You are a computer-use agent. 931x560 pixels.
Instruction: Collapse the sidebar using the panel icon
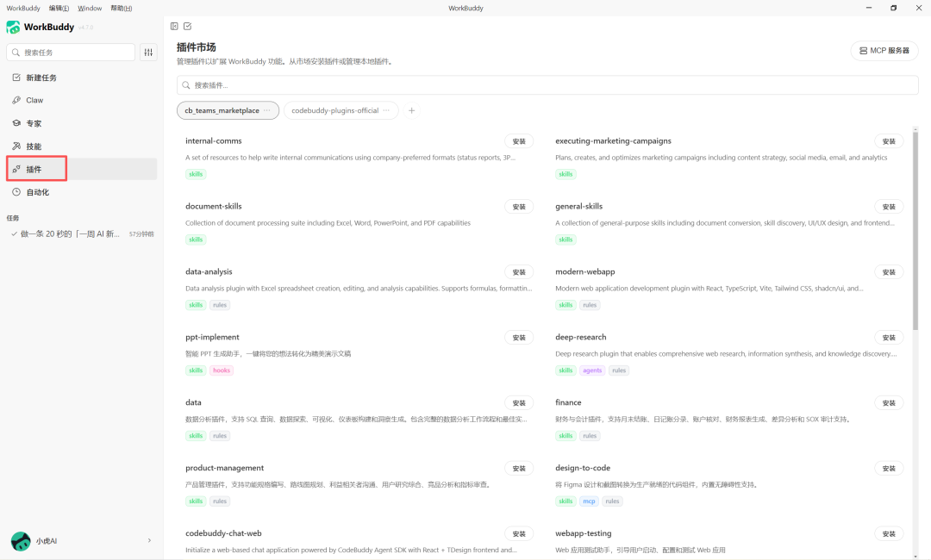pyautogui.click(x=174, y=27)
